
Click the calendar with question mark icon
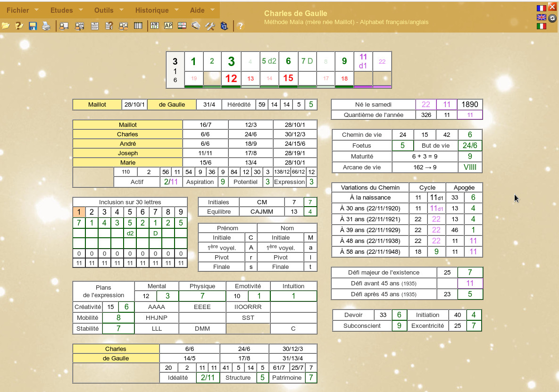(x=109, y=25)
